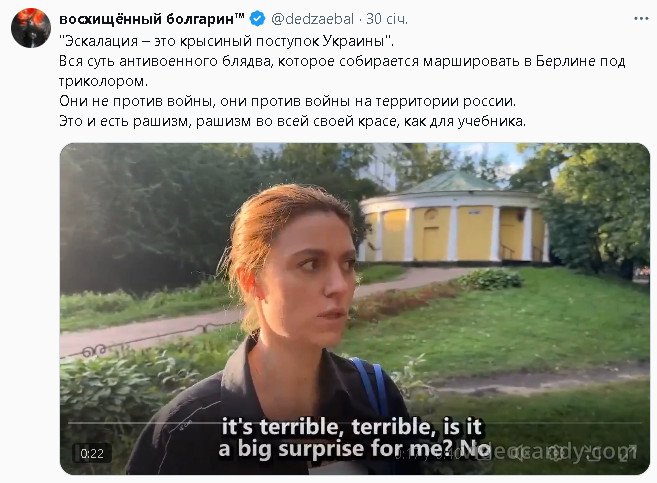Click the 0:22 time badge
This screenshot has width=657, height=483.
(x=92, y=453)
